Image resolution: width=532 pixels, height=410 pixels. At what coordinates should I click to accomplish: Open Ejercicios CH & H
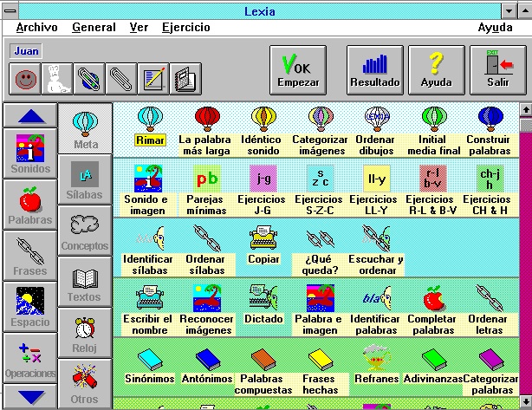click(489, 191)
